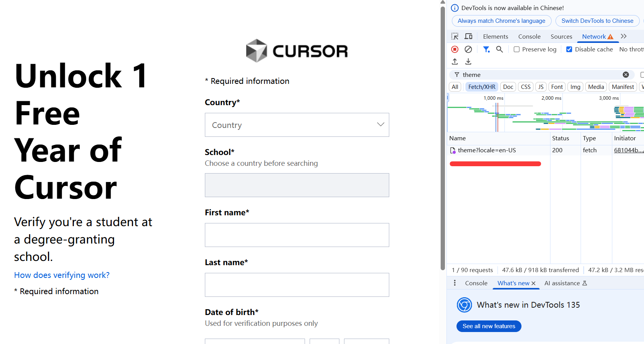644x344 pixels.
Task: Filter requests by Manifest
Action: (x=623, y=87)
